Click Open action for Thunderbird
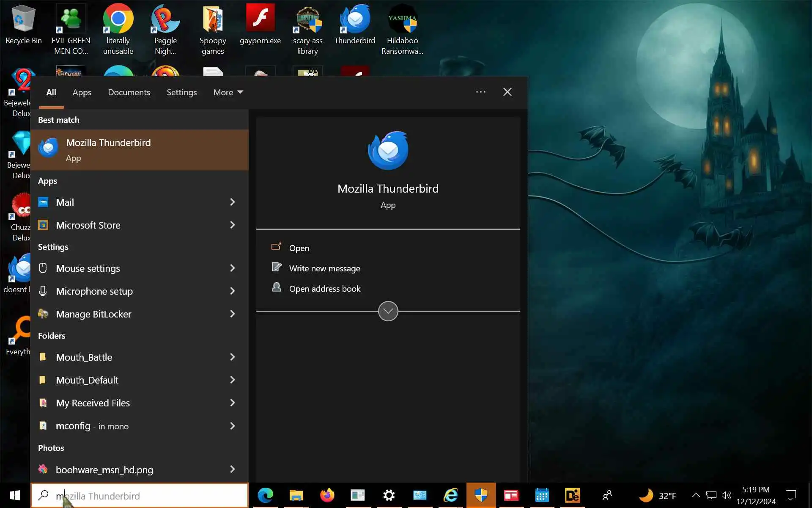The width and height of the screenshot is (812, 508). [x=299, y=248]
